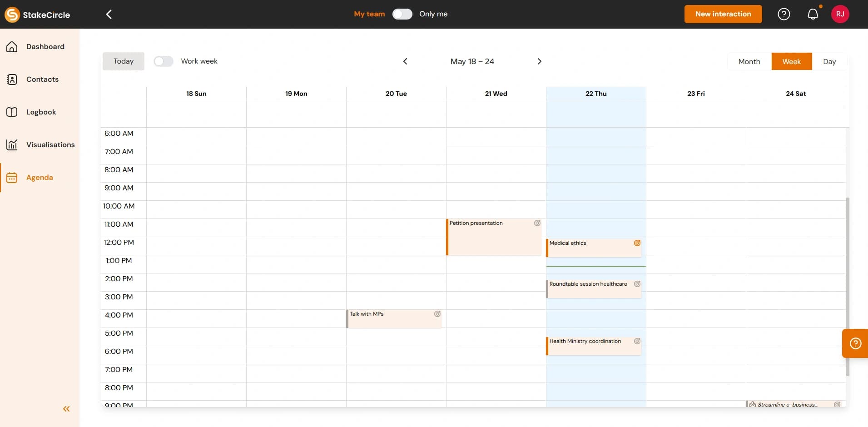Go to the previous week with left chevron
This screenshot has width=868, height=427.
tap(405, 61)
